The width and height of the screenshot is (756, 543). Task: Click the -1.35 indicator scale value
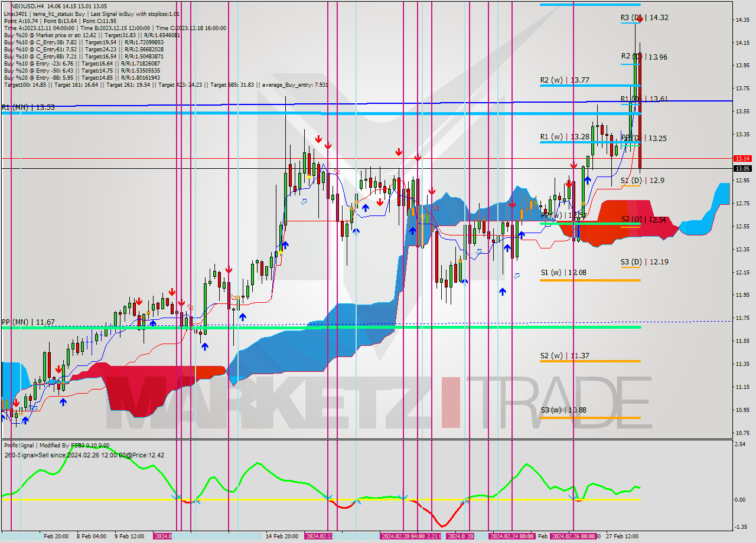(x=741, y=526)
